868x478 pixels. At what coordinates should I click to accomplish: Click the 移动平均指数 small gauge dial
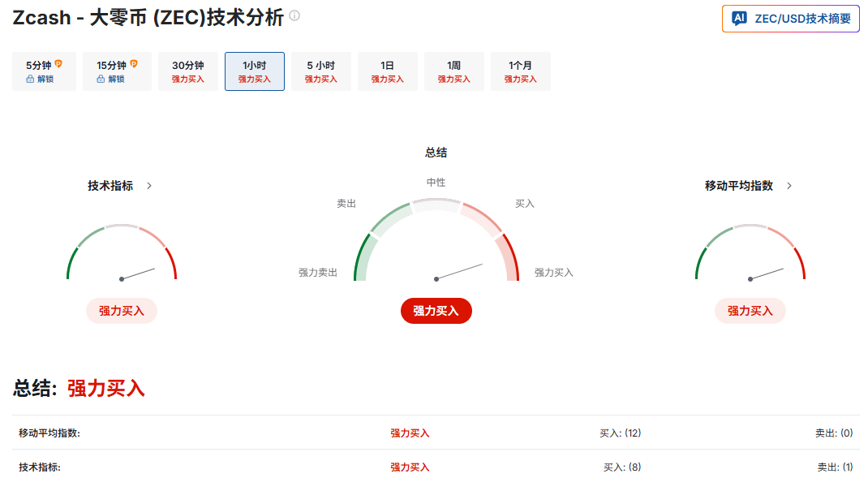click(750, 252)
